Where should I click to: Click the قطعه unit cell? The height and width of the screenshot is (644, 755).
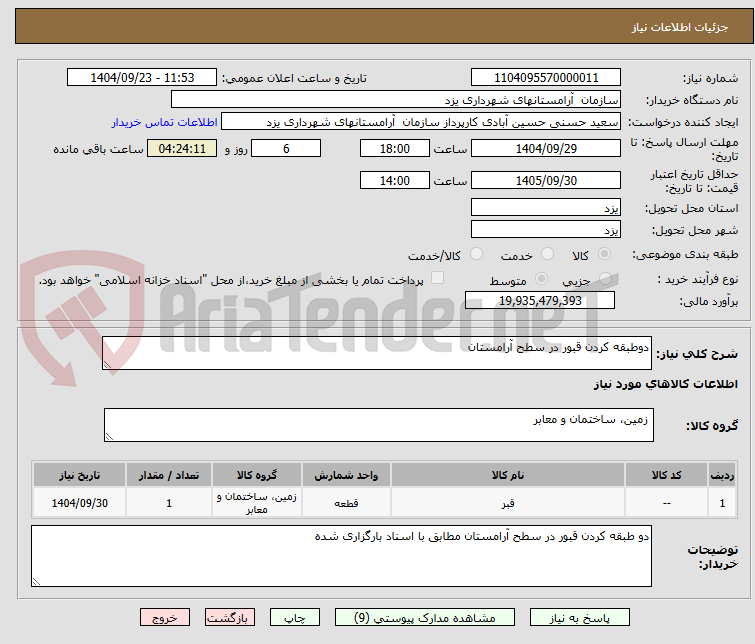[x=346, y=503]
